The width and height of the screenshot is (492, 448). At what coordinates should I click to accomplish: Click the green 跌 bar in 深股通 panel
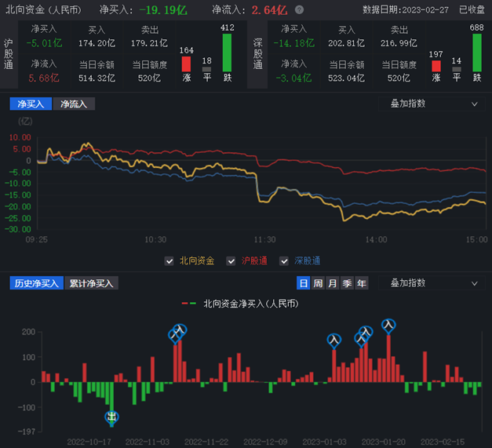point(476,55)
